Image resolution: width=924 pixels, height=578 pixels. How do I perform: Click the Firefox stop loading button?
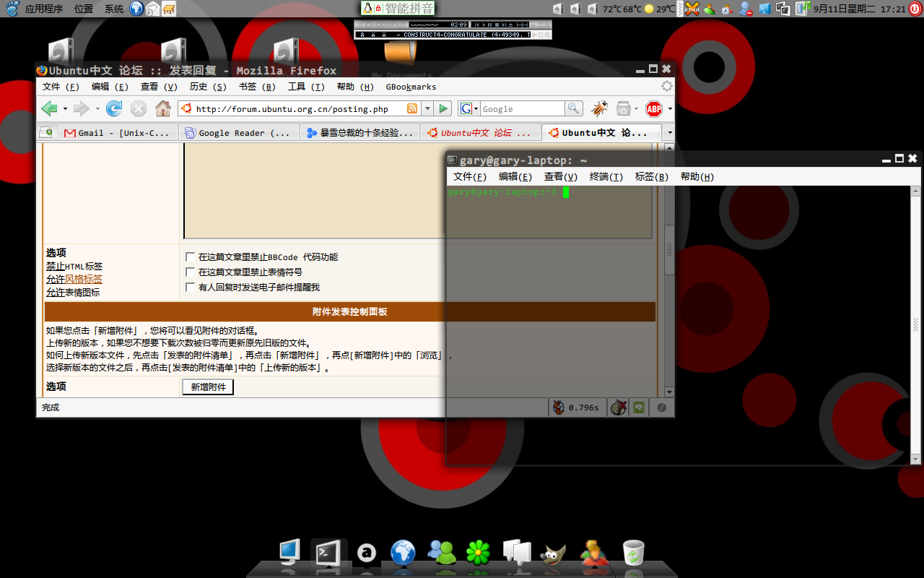(x=139, y=109)
